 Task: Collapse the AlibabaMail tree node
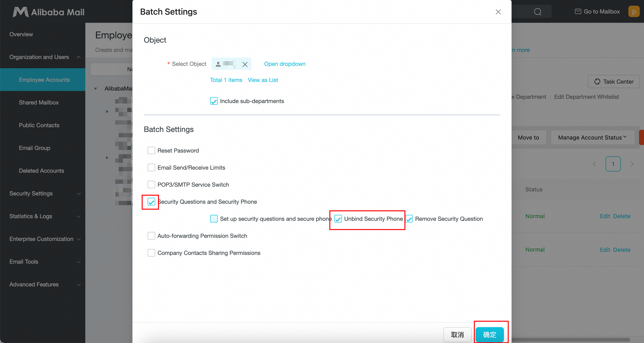click(x=95, y=89)
